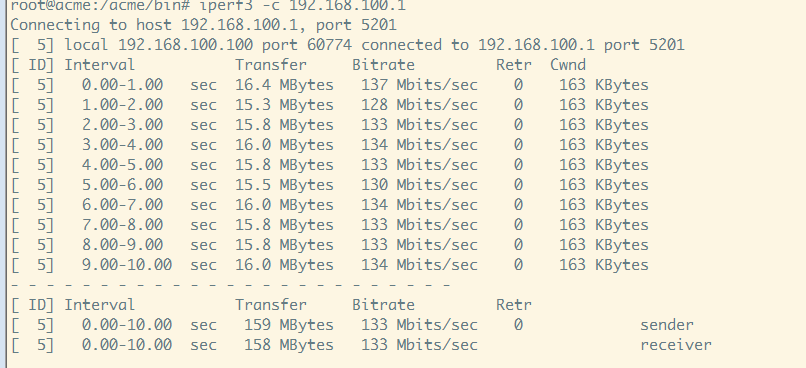Click the 130 Mbits/sec bitrate value
Image resolution: width=806 pixels, height=368 pixels.
[x=419, y=185]
